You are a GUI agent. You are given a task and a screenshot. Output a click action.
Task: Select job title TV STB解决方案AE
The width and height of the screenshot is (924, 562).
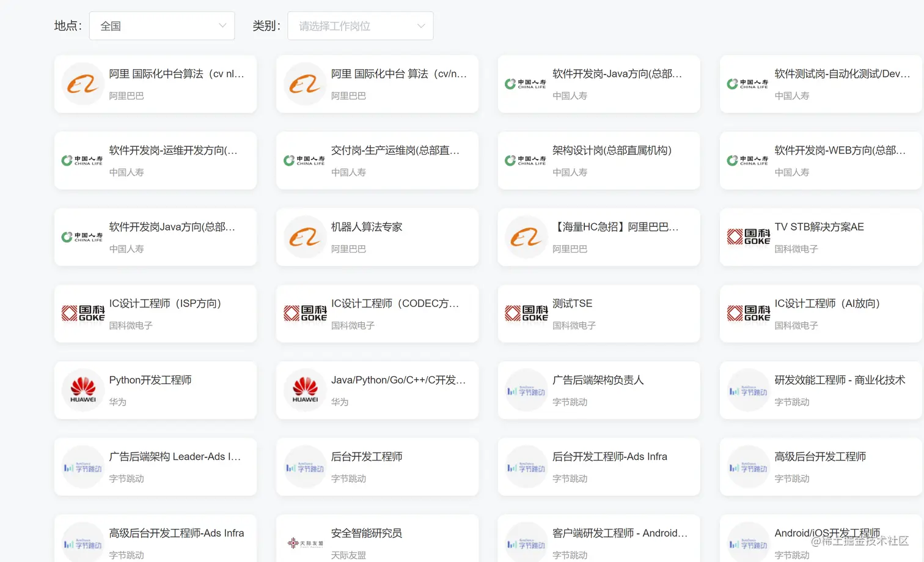819,227
